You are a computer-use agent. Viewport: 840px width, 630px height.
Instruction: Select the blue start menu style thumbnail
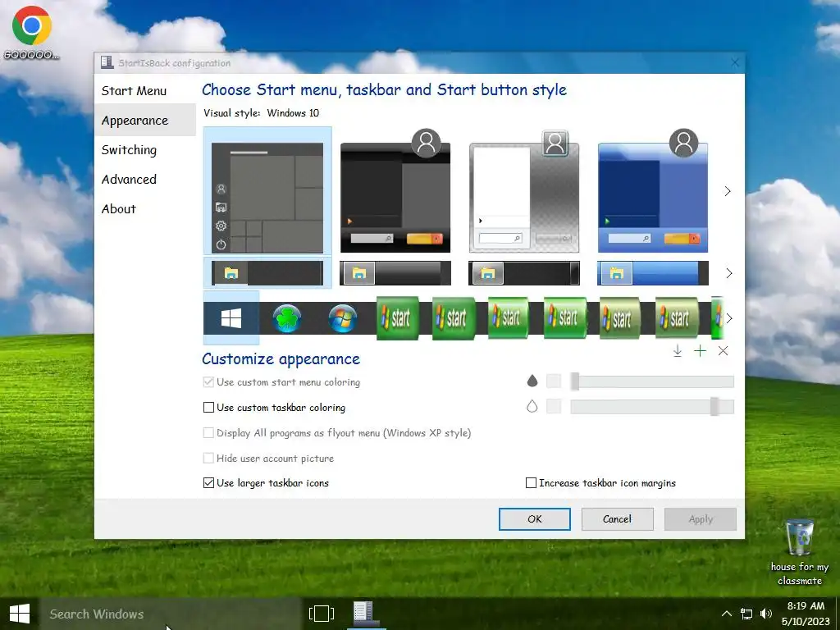coord(652,190)
